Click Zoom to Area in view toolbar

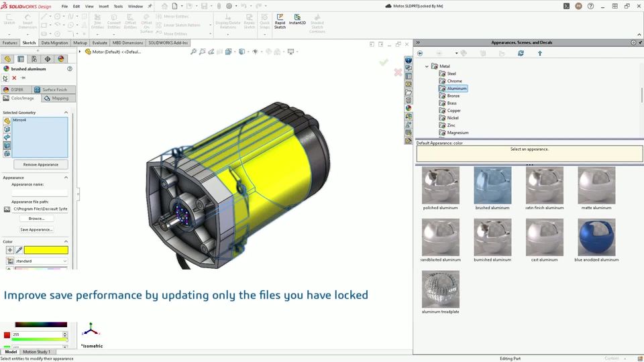click(203, 52)
